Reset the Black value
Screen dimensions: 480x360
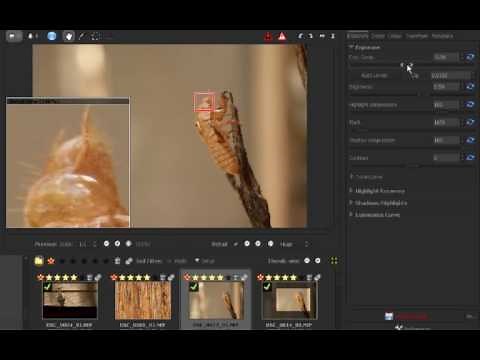470,122
